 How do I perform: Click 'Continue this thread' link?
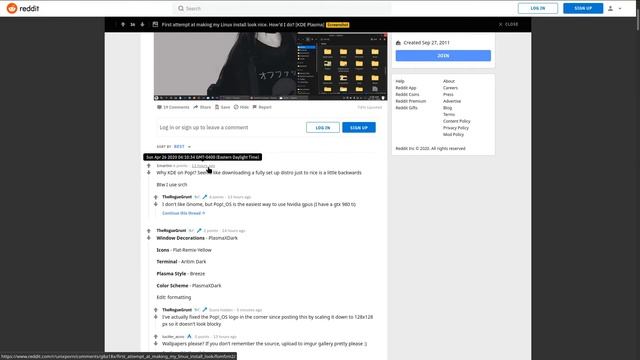click(183, 213)
